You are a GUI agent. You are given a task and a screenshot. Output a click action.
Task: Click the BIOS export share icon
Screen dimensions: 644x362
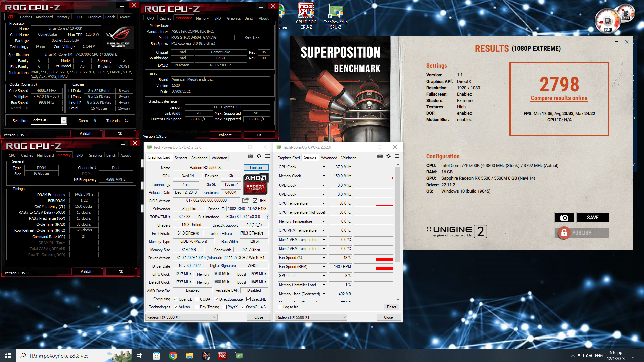click(x=245, y=200)
